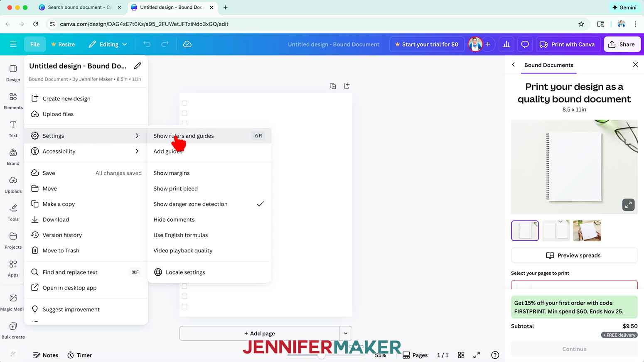Viewport: 644px width, 362px height.
Task: Toggle Show rulers and guides
Action: [209, 136]
